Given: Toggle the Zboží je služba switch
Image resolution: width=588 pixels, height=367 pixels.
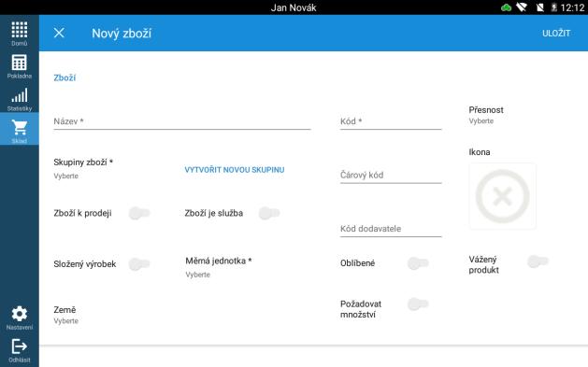Looking at the screenshot, I should (x=269, y=213).
